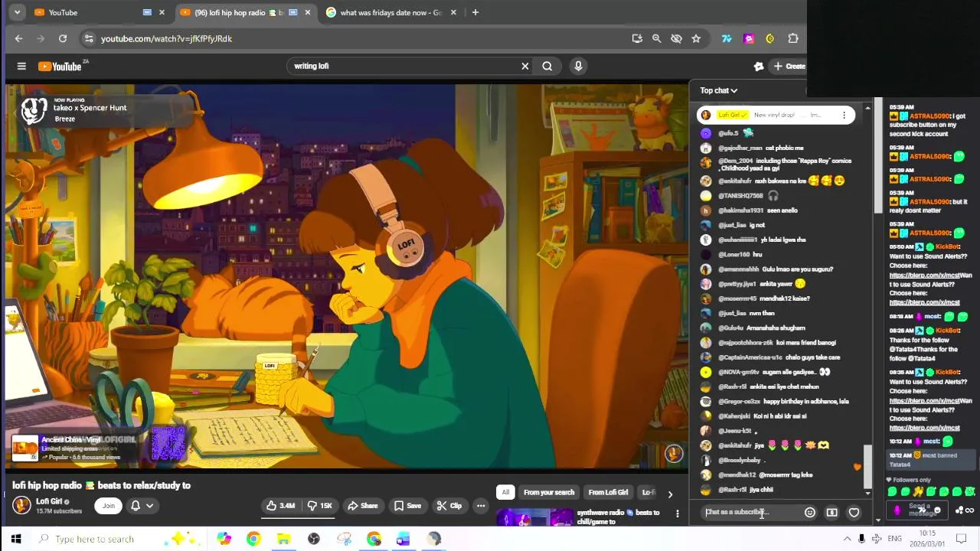Click the YouTube search magnifier button
980x551 pixels.
coord(547,67)
